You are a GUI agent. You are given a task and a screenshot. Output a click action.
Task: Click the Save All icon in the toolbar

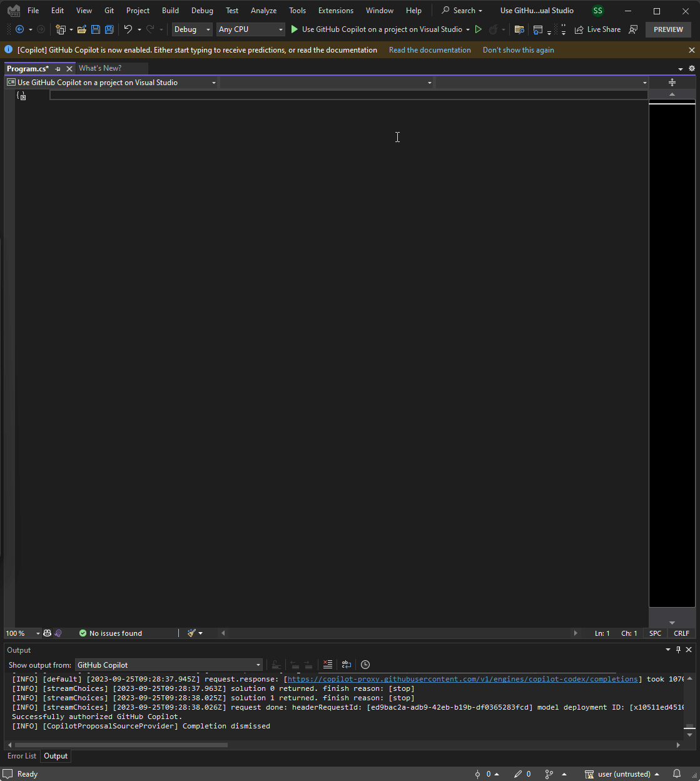pos(109,29)
